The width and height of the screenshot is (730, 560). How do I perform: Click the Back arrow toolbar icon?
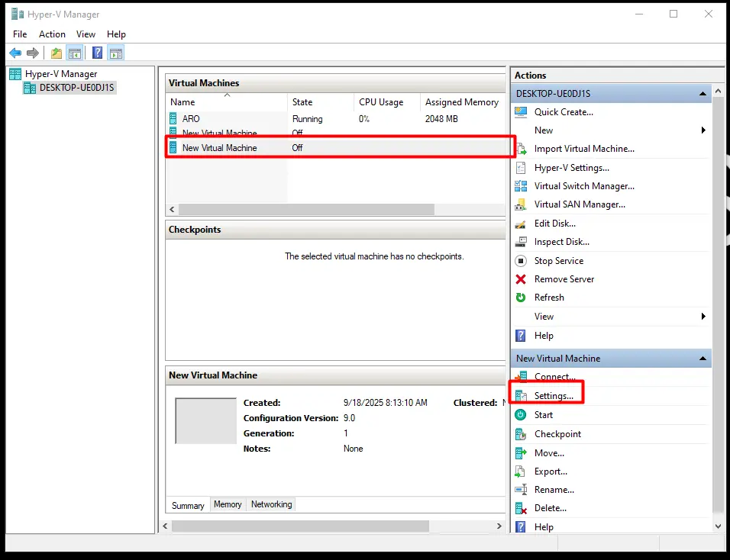pyautogui.click(x=15, y=53)
